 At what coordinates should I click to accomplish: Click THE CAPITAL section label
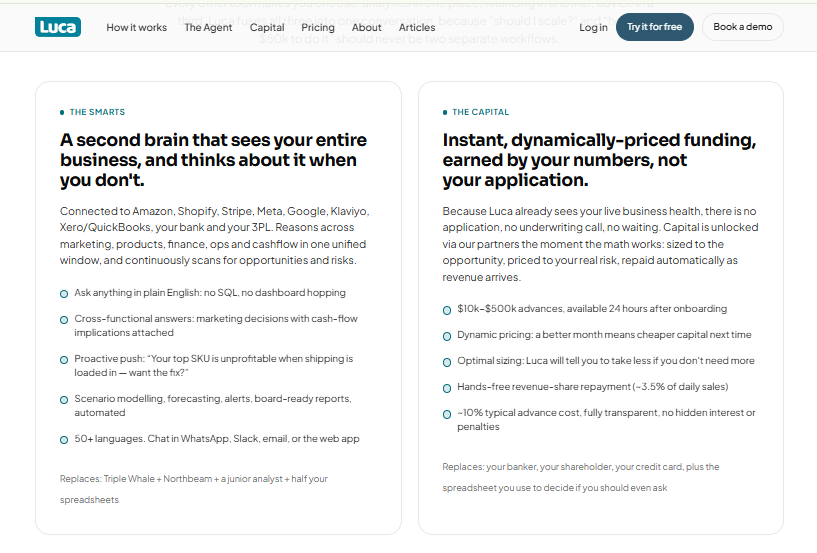[480, 112]
